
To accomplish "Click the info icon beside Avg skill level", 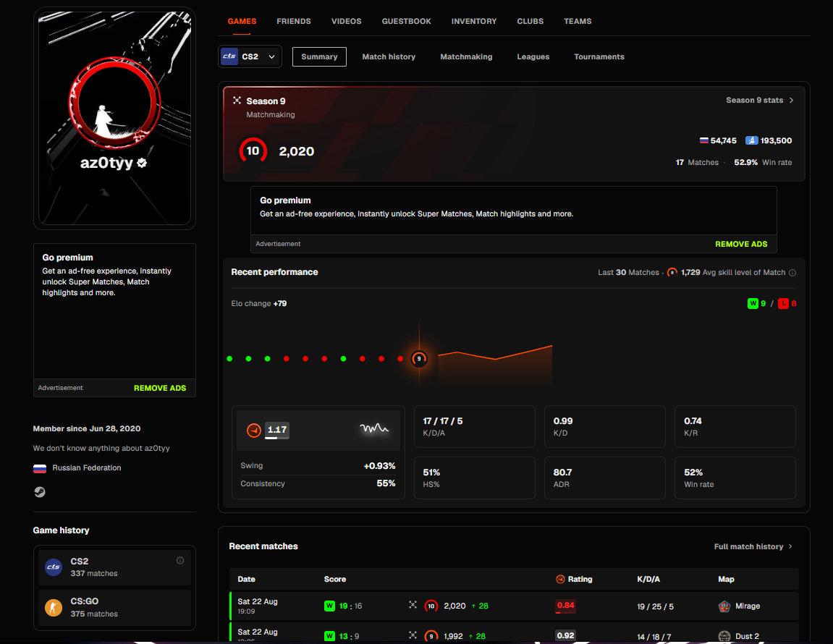I will [x=792, y=273].
